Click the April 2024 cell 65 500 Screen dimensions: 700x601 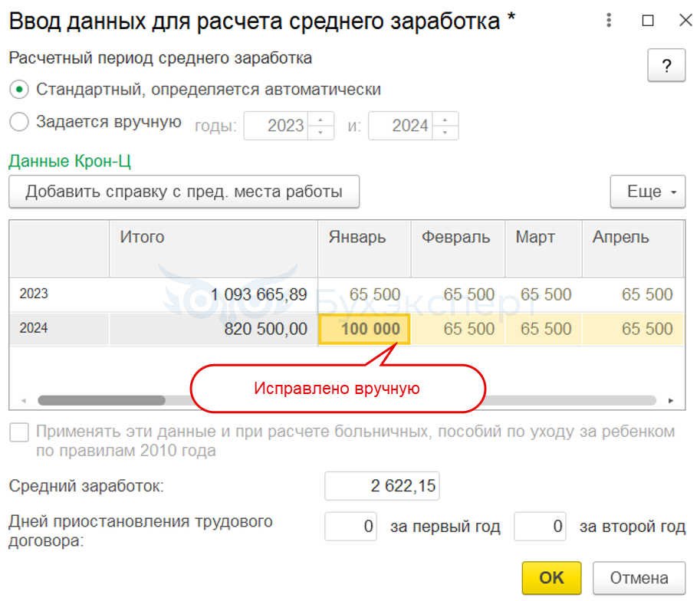[633, 329]
